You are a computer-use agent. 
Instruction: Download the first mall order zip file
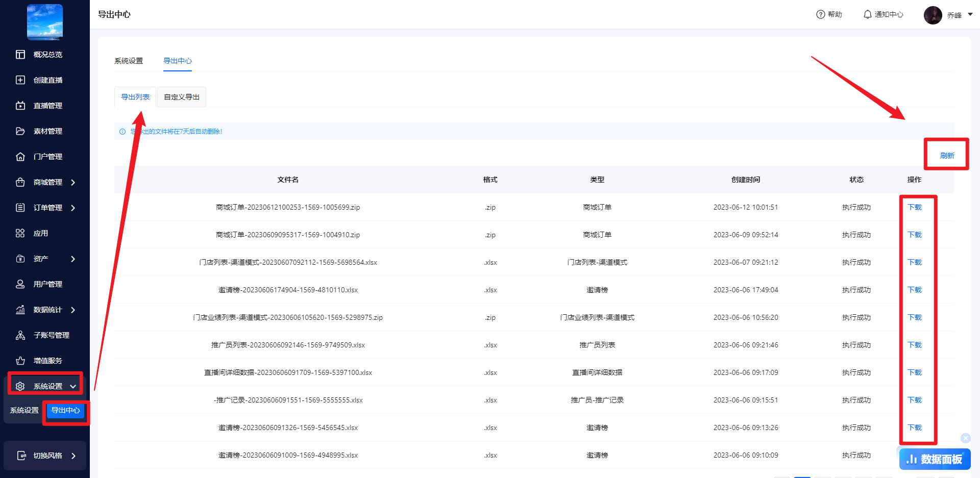point(914,207)
